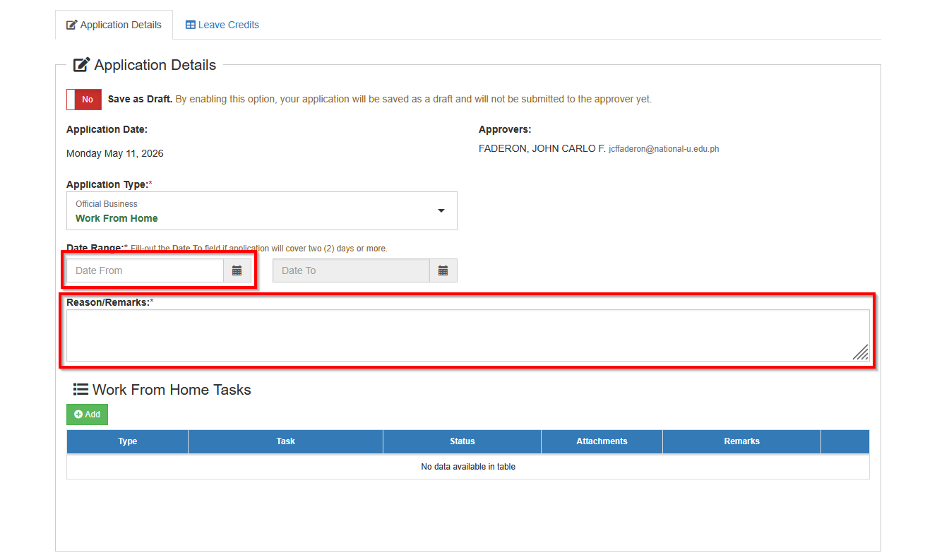Sort table by Type column header
Screen dimensions: 925x560
tap(128, 441)
